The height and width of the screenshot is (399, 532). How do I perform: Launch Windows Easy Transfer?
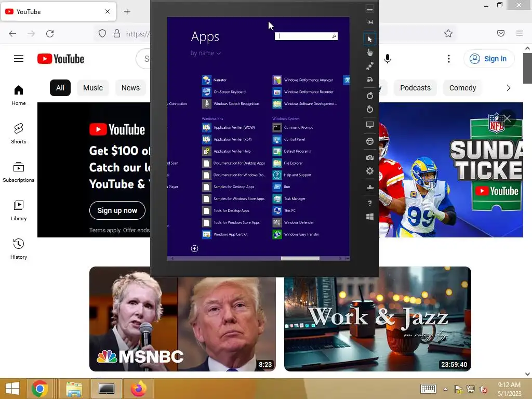point(296,234)
